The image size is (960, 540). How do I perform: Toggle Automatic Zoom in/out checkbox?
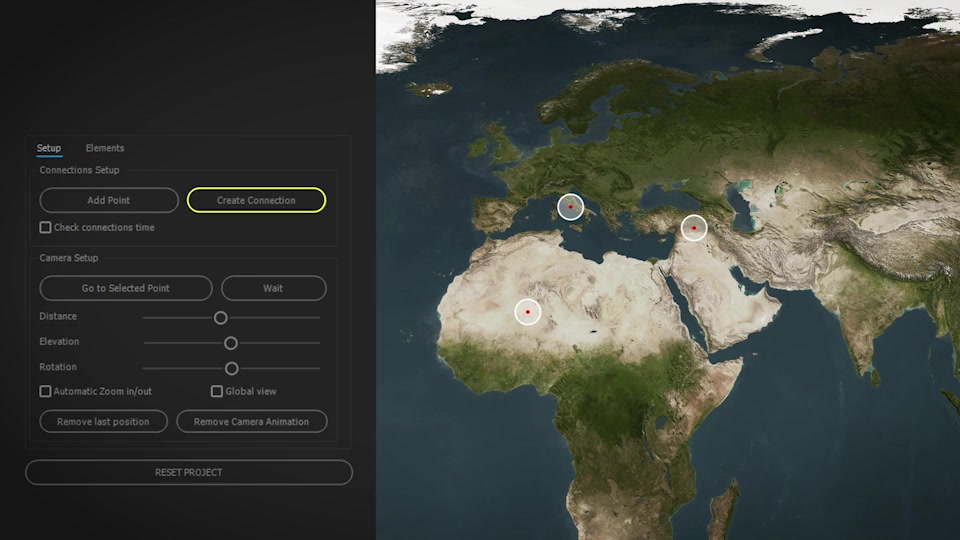pyautogui.click(x=45, y=391)
